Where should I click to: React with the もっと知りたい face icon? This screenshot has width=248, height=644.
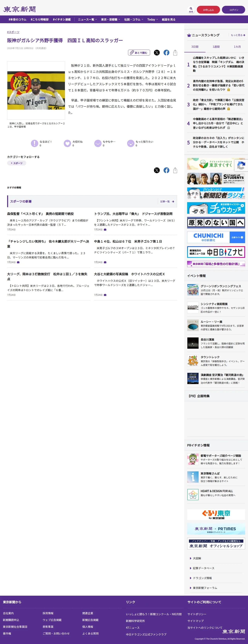coord(131,143)
